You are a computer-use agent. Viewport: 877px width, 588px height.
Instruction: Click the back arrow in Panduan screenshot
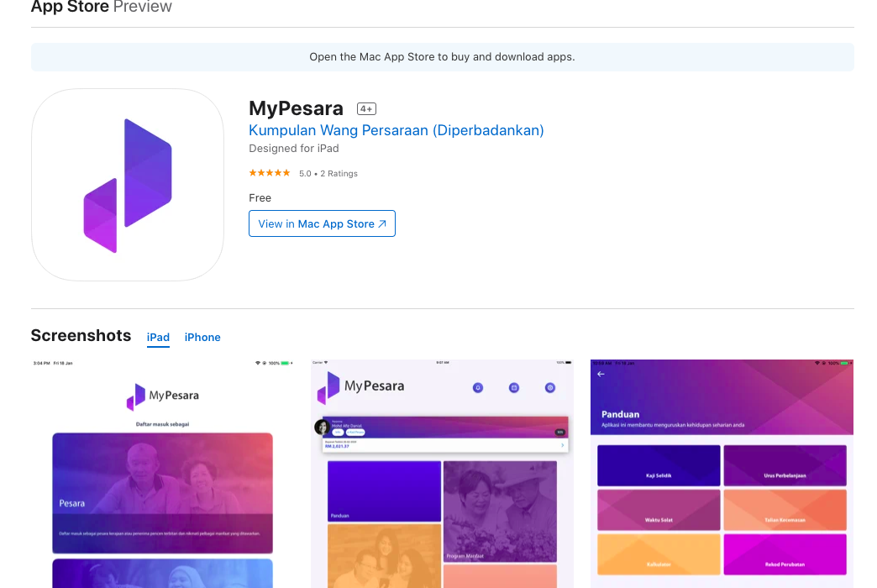click(x=601, y=374)
